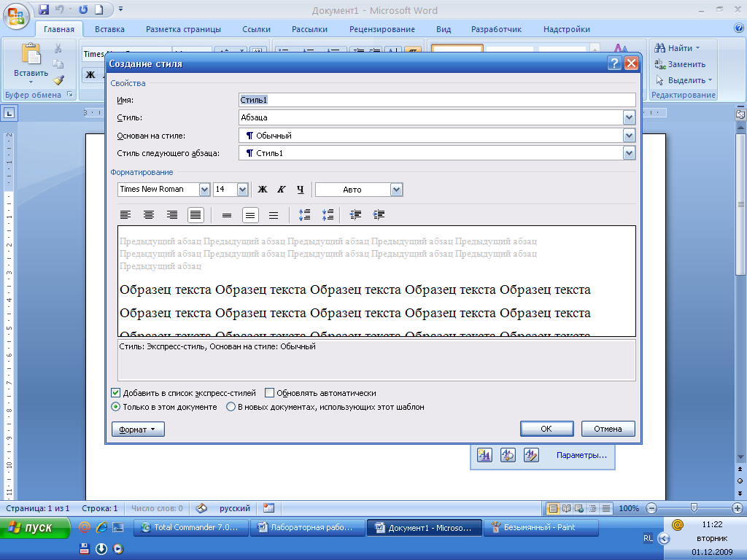
Task: Switch to Draft view in status bar
Action: pos(606,508)
